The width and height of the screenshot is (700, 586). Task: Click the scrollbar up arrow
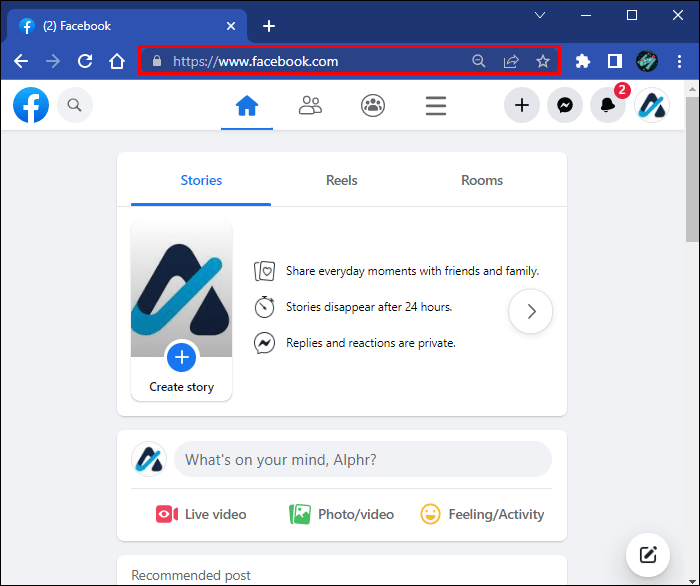(692, 89)
